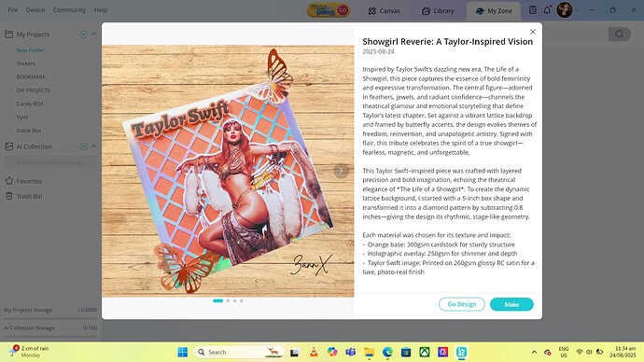
Task: Click the Taylor Swift artwork preview image
Action: pos(228,171)
